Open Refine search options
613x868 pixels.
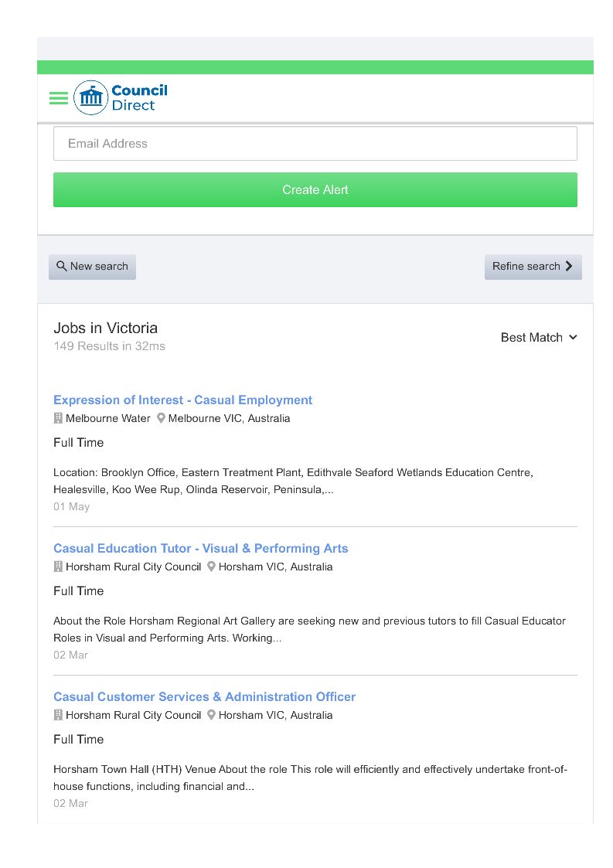pos(533,267)
